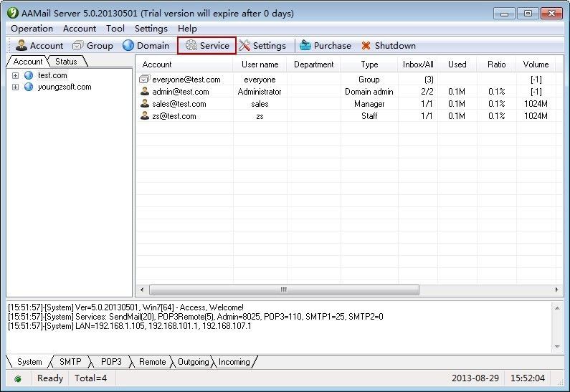Select the admin@test.com account

click(x=181, y=92)
